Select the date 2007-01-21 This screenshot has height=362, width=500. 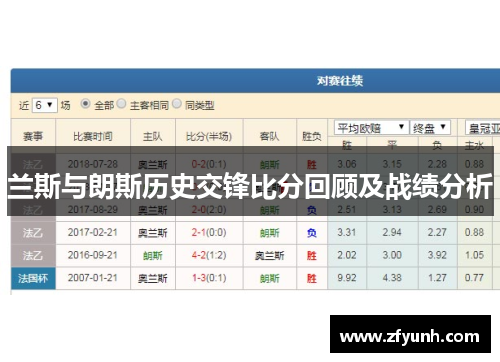click(x=93, y=278)
